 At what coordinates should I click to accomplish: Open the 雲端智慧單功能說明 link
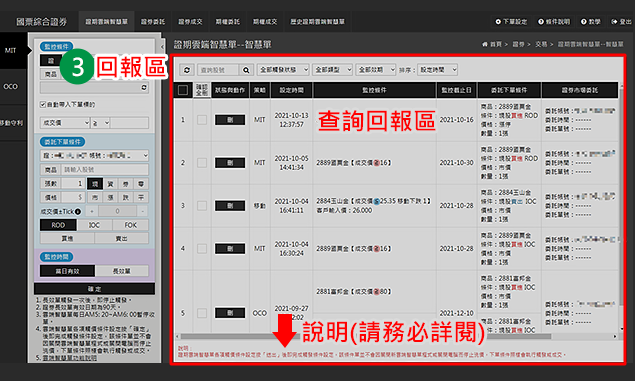click(x=69, y=358)
